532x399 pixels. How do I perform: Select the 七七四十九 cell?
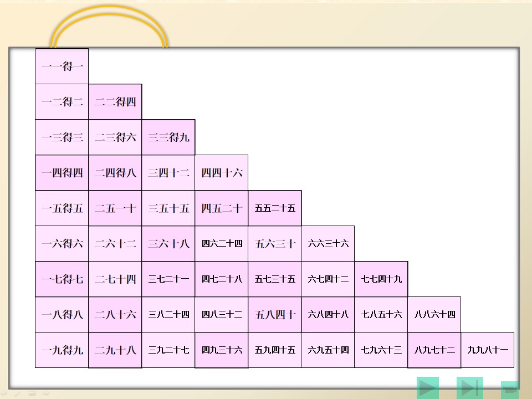tap(381, 279)
